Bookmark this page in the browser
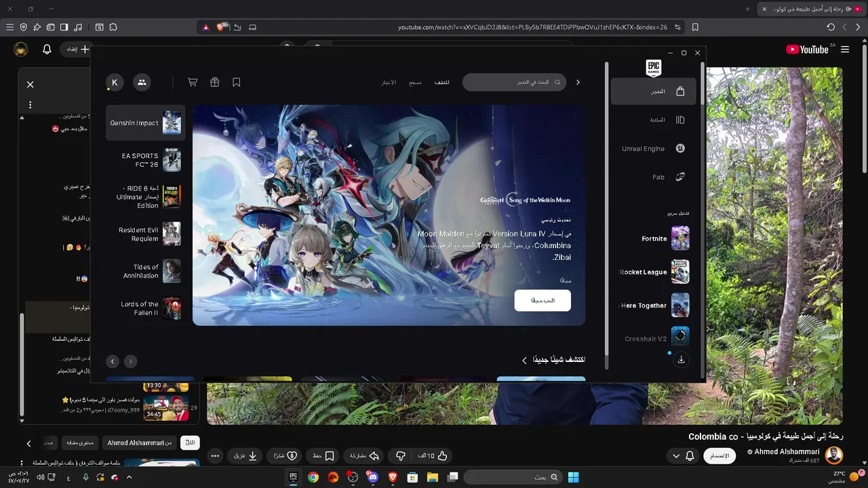868x488 pixels. tap(695, 27)
